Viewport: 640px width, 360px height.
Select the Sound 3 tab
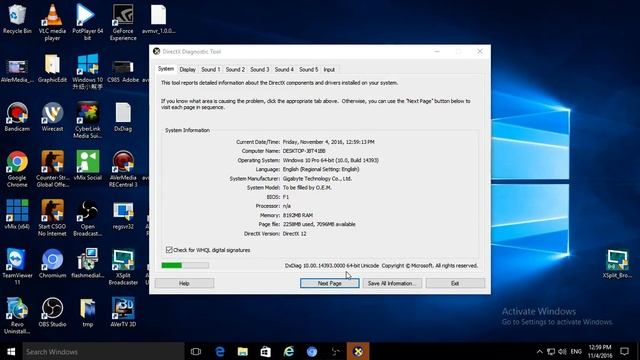coord(260,69)
